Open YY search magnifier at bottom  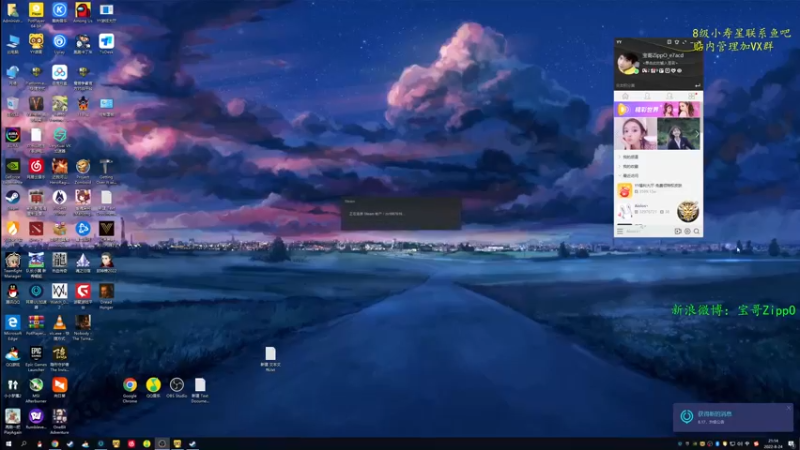point(696,231)
